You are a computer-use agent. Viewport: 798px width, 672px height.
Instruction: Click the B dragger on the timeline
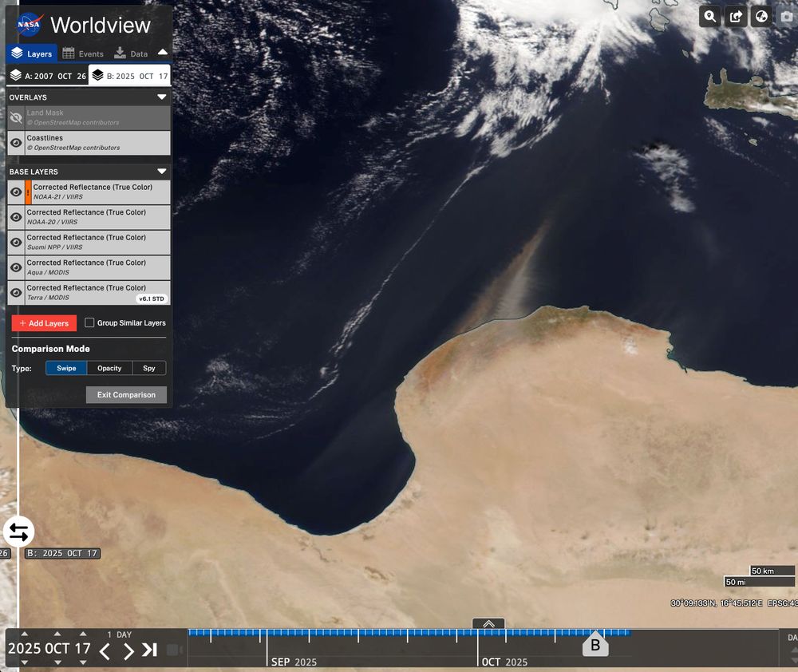[595, 645]
